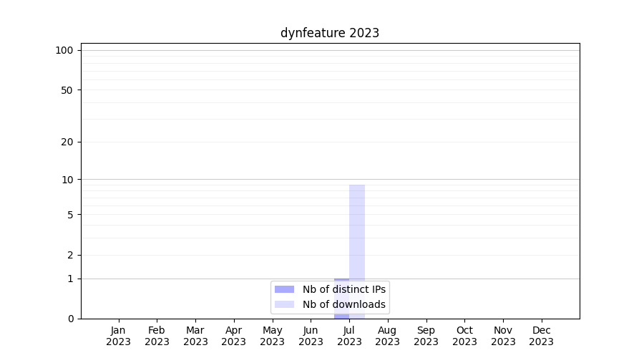Click the y-axis tick label 100

(64, 50)
